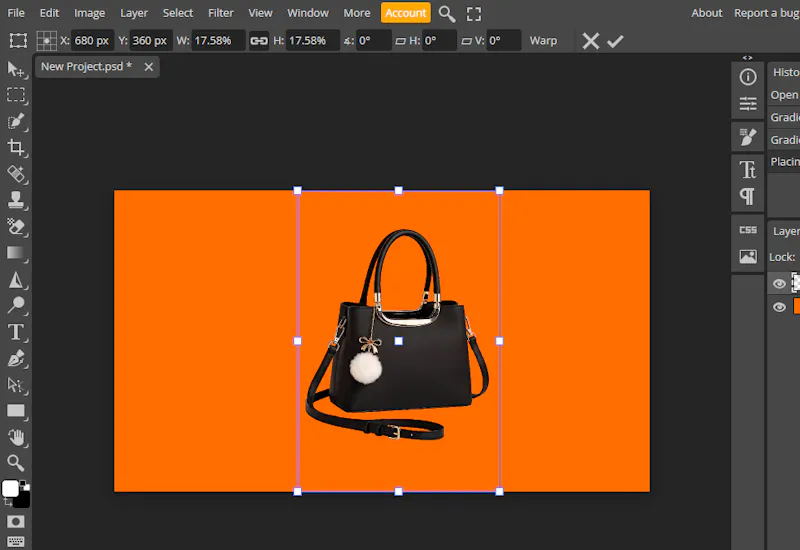Open the About link

[707, 13]
